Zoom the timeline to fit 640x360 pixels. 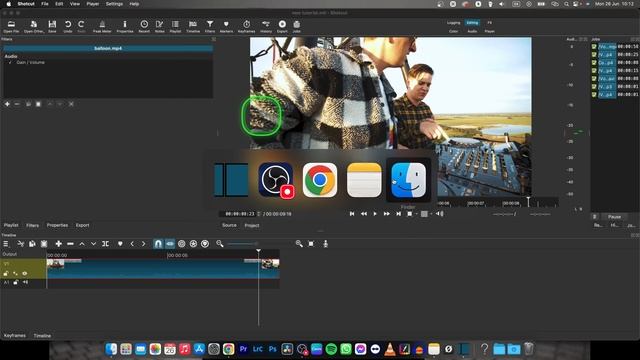coord(311,244)
